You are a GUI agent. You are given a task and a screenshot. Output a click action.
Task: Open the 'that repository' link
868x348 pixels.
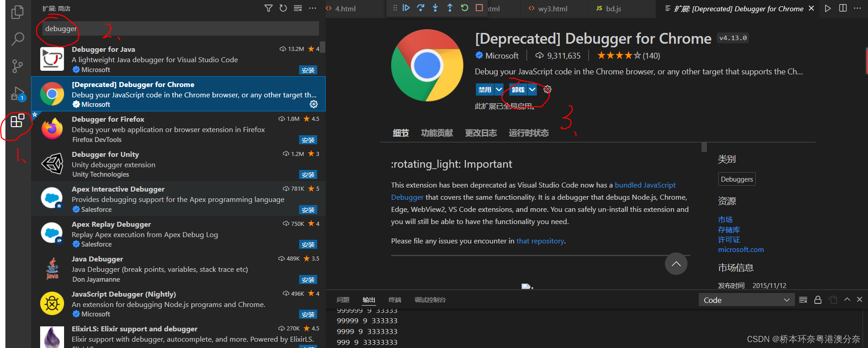(x=540, y=241)
